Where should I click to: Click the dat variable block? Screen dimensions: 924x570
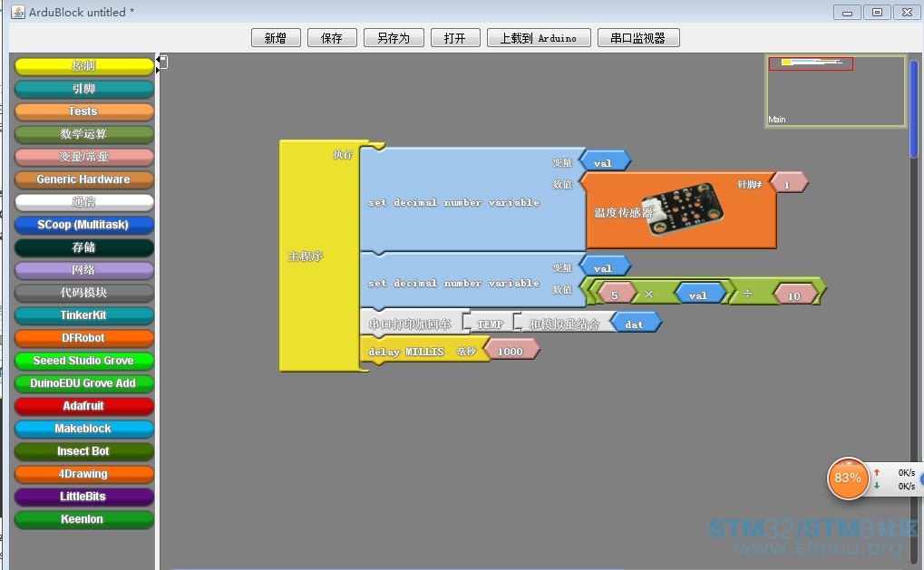coord(636,324)
